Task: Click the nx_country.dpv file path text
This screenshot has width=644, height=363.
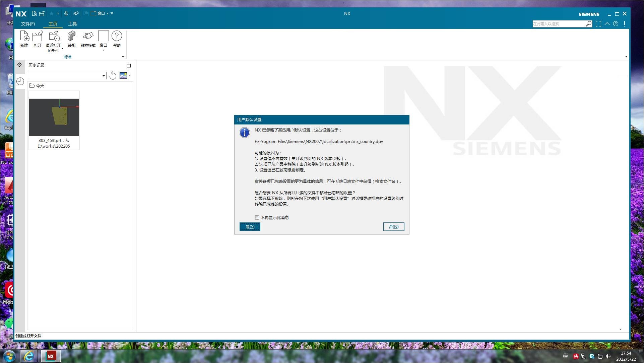Action: point(319,142)
